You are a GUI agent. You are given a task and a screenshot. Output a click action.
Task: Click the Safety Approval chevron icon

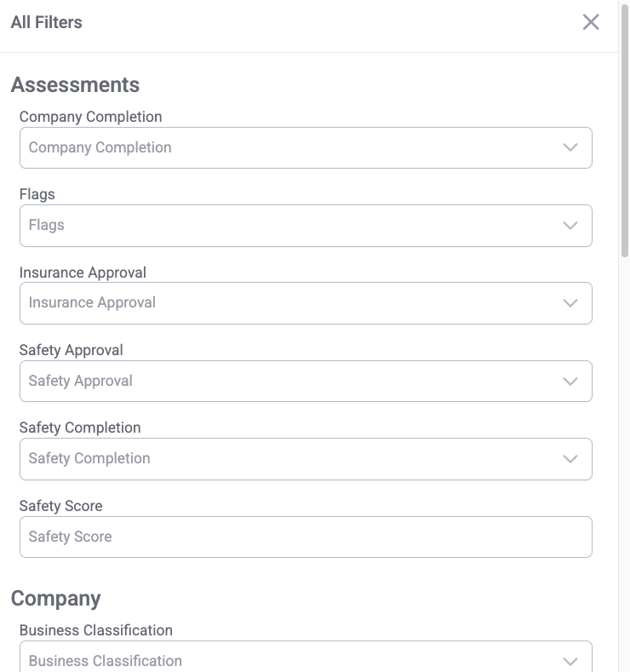(570, 381)
